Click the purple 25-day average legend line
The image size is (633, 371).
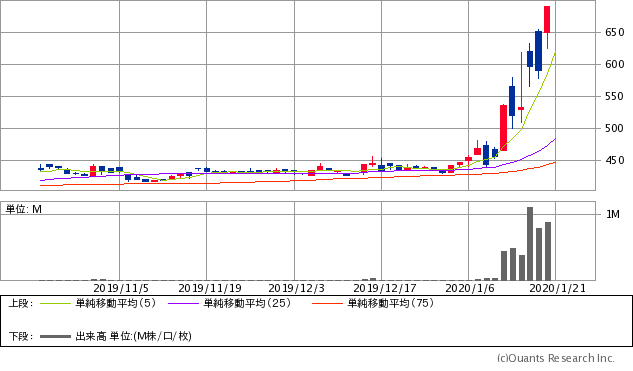(x=183, y=303)
